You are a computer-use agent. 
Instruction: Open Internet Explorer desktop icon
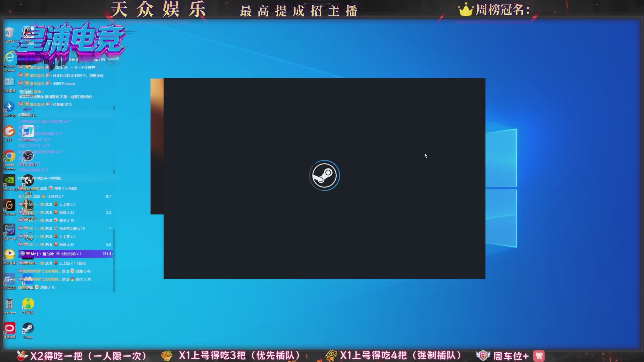pyautogui.click(x=9, y=58)
